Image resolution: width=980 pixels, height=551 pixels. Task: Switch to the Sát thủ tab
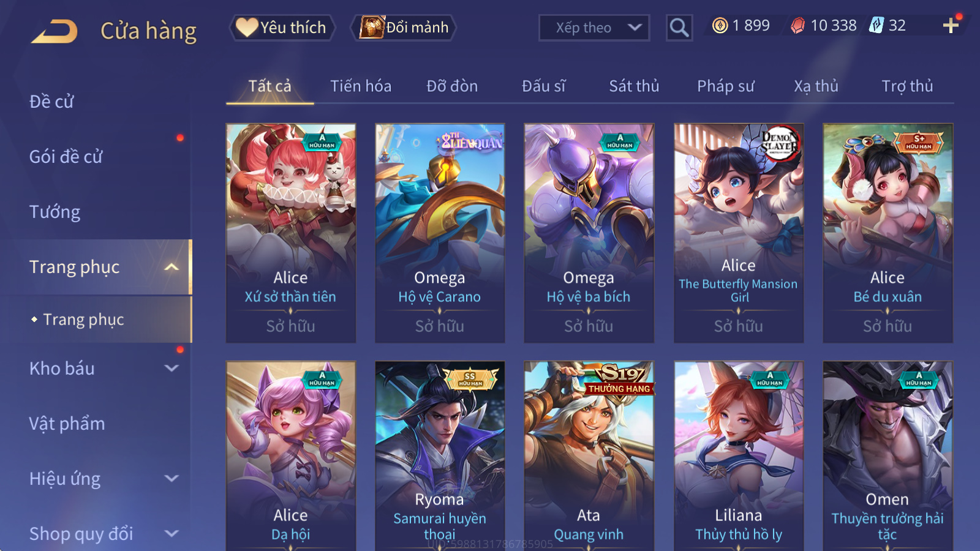pyautogui.click(x=634, y=86)
